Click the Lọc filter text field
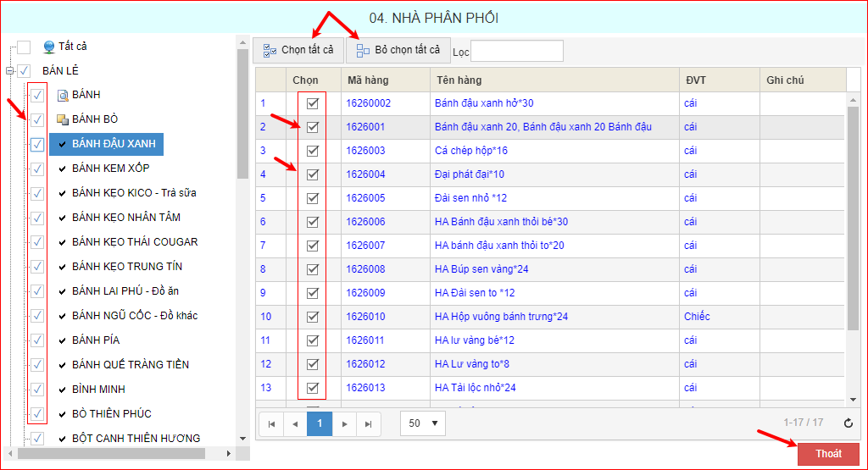This screenshot has height=470, width=868. pyautogui.click(x=516, y=51)
